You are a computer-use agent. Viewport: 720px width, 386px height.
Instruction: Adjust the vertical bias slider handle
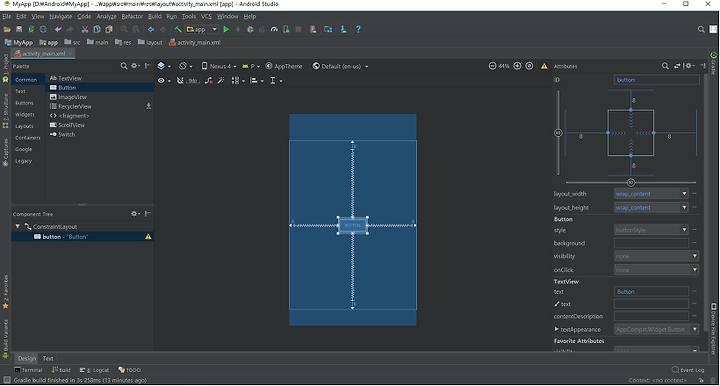click(x=558, y=133)
